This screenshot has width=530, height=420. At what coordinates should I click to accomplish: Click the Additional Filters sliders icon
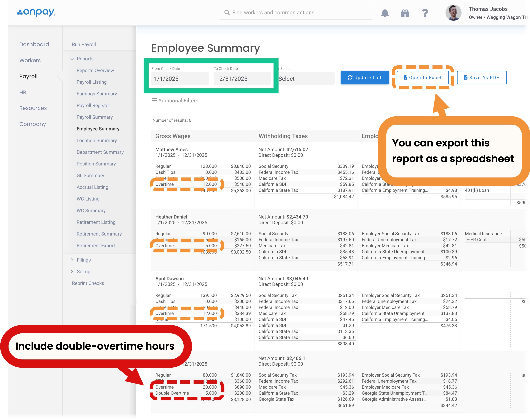tap(154, 100)
